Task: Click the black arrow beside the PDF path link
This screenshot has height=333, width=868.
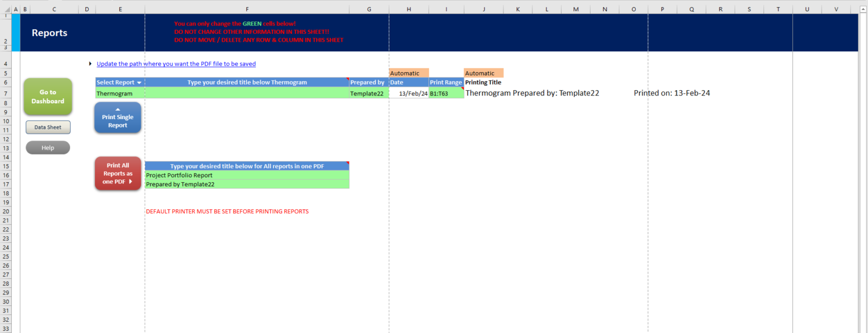Action: click(90, 64)
